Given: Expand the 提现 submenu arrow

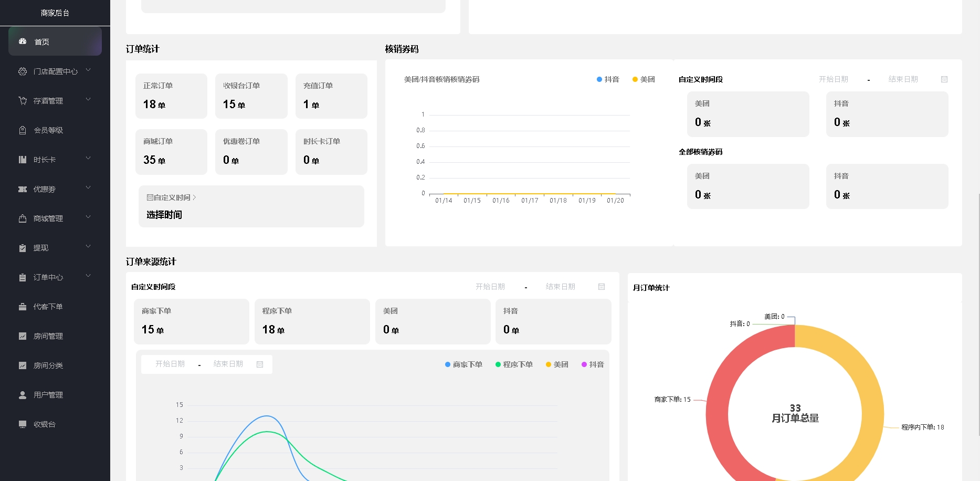Looking at the screenshot, I should (88, 246).
